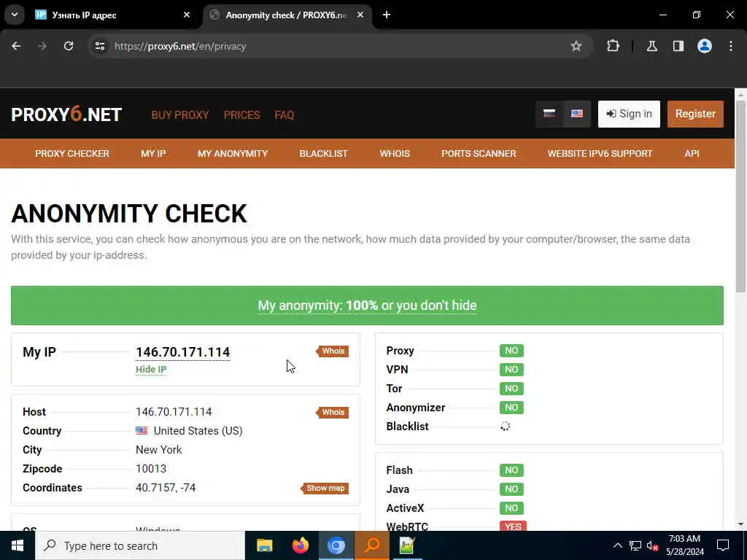Click the browser forward arrow
Viewport: 747px width, 560px height.
[42, 46]
